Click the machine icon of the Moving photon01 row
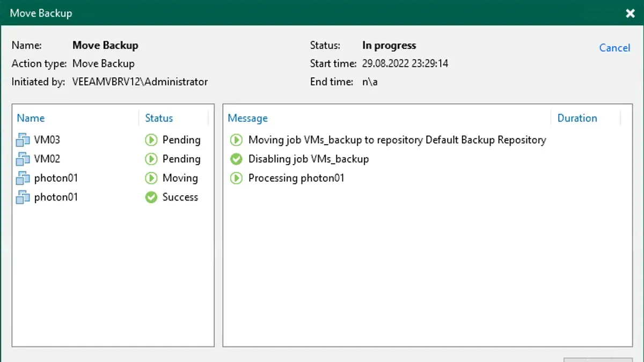Image resolution: width=644 pixels, height=362 pixels. [x=23, y=179]
